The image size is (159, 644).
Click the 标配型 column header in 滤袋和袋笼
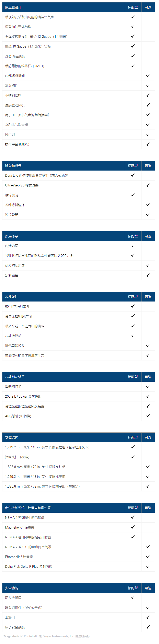tap(133, 166)
